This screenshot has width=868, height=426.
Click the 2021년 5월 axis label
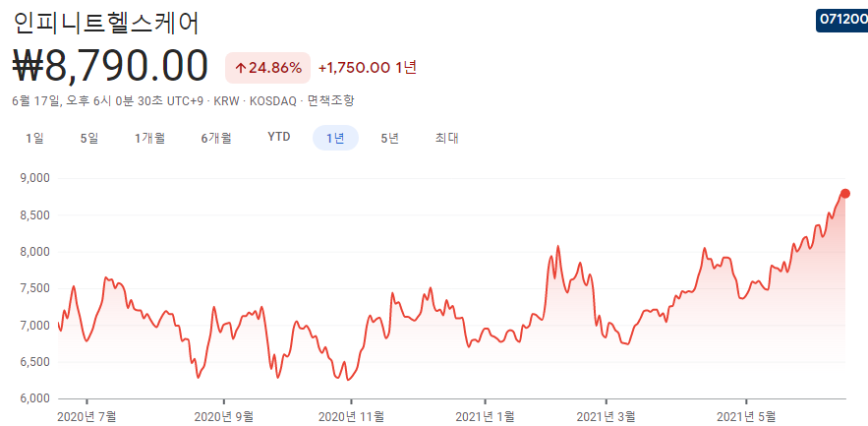coord(747,416)
